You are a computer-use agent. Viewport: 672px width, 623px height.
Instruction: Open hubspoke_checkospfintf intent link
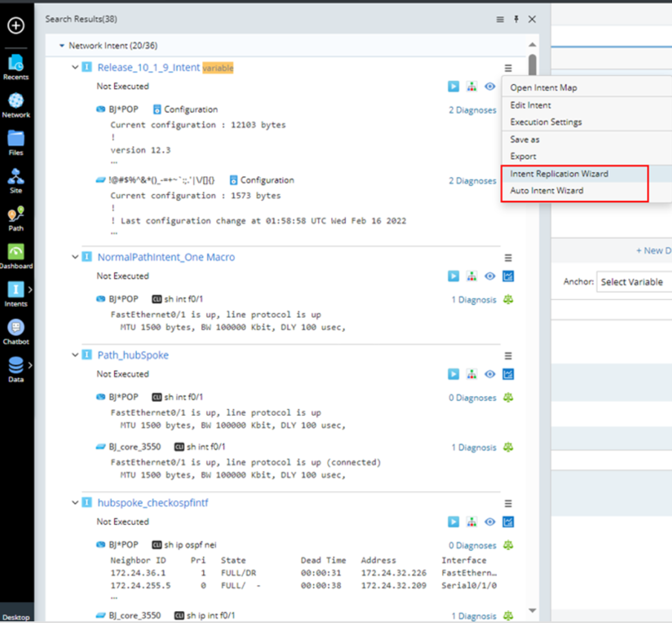pos(153,503)
